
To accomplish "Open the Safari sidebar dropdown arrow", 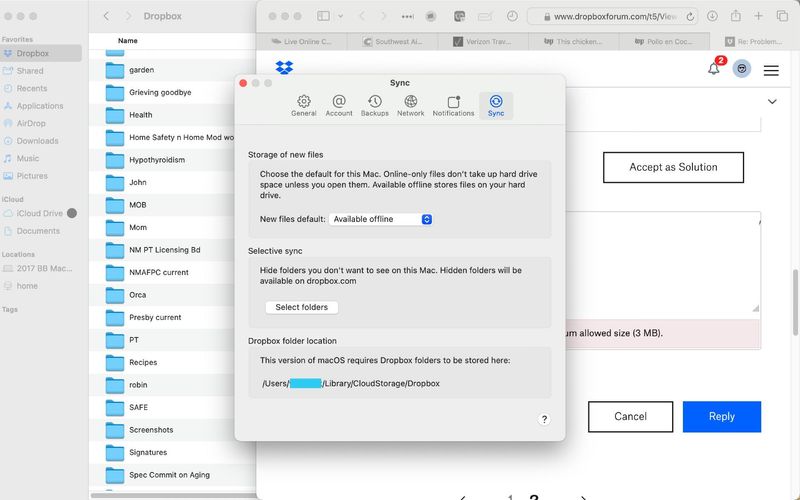I will click(340, 16).
